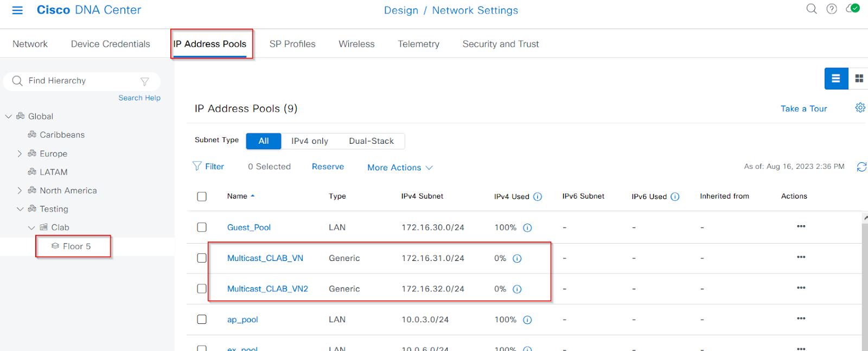
Task: Open actions ellipsis for Multicast_CLAB_VN2
Action: point(801,288)
